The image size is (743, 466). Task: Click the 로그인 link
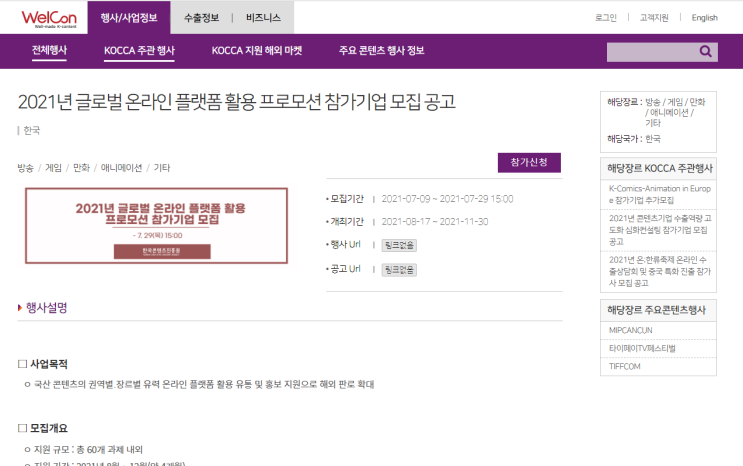(606, 18)
